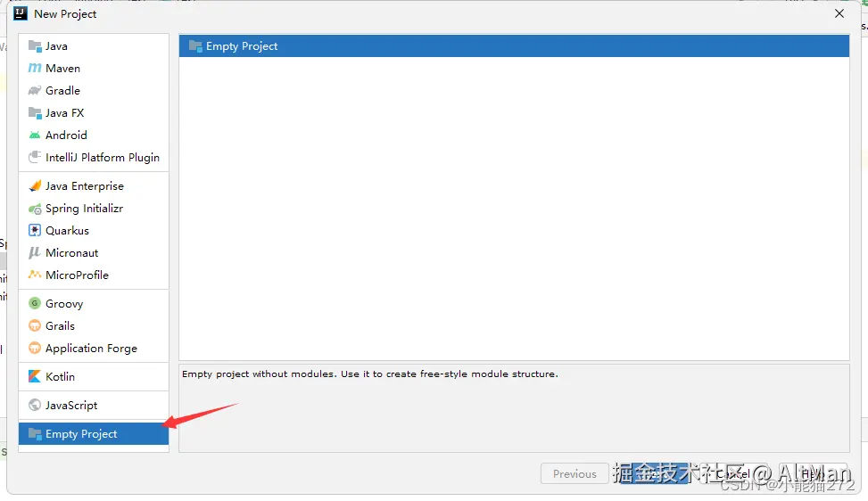Select the Java FX folder icon
The height and width of the screenshot is (501, 868).
point(35,113)
